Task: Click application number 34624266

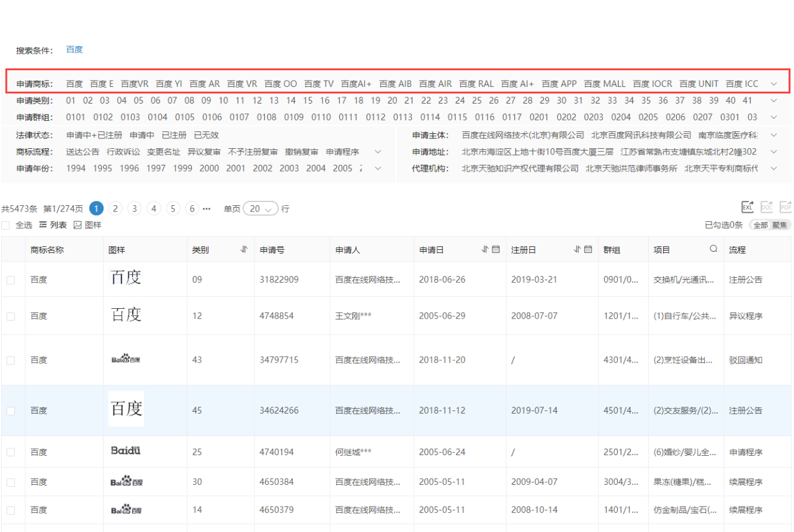Action: [x=279, y=410]
